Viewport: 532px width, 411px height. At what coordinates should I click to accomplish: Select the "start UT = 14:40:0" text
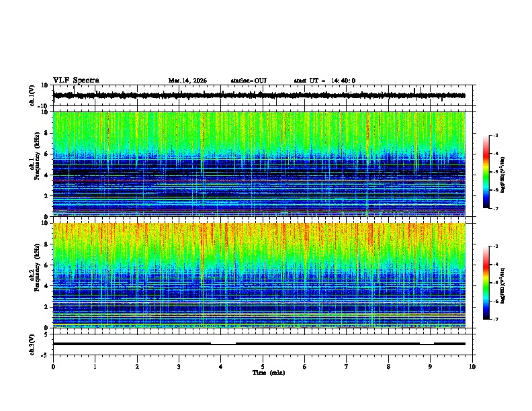click(324, 81)
